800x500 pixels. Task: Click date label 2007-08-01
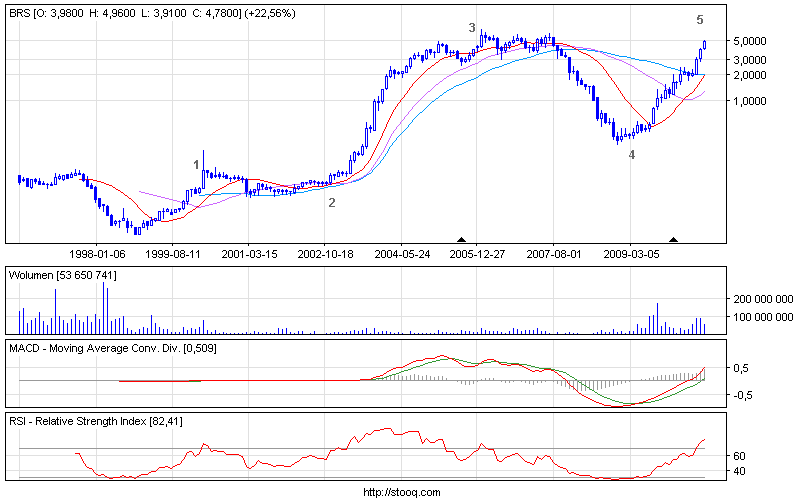[x=554, y=254]
